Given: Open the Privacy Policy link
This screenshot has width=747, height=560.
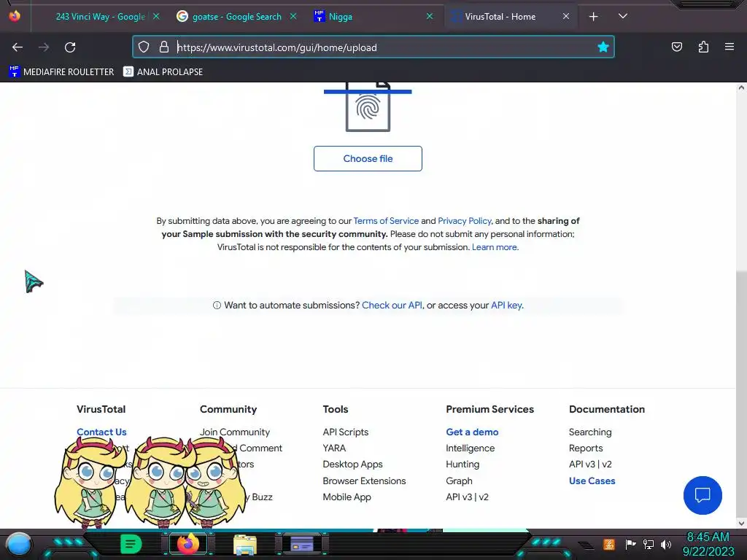Looking at the screenshot, I should coord(465,221).
